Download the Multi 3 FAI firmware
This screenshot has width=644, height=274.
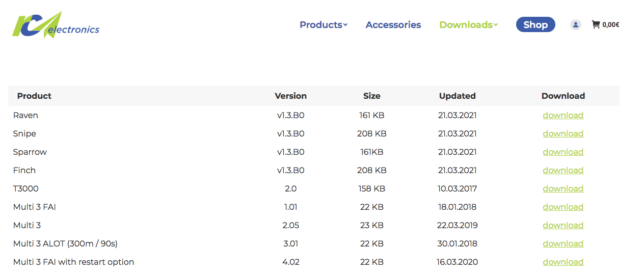pos(562,207)
